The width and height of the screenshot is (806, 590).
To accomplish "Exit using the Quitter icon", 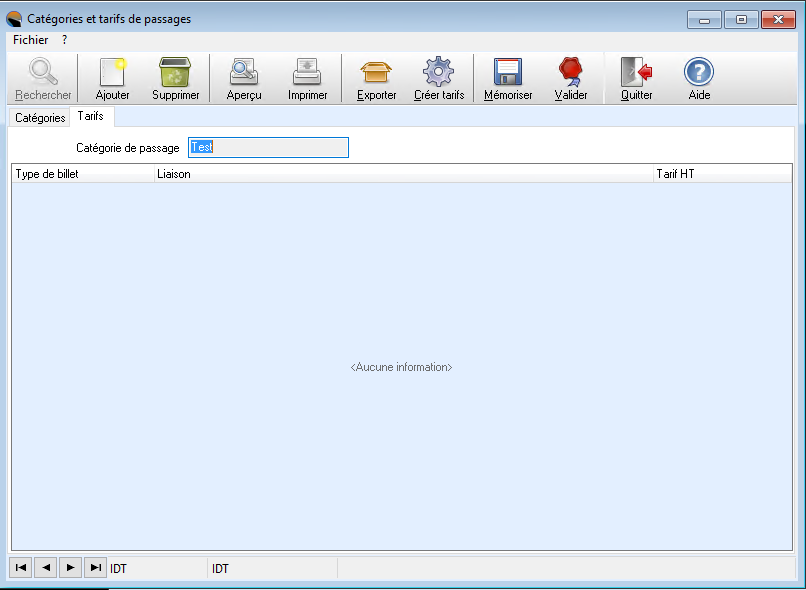I will [x=636, y=78].
